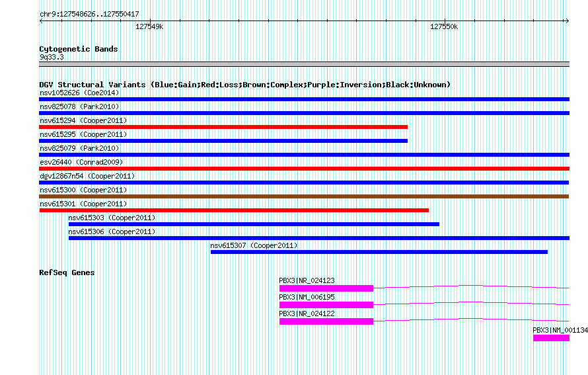
Task: Click the 9q33.3 cytogenetic band bar
Action: coord(304,64)
